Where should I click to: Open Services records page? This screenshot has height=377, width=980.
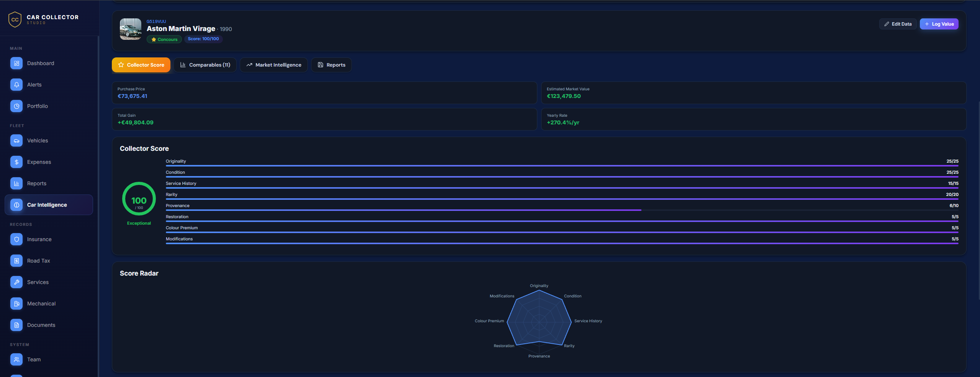[49, 282]
